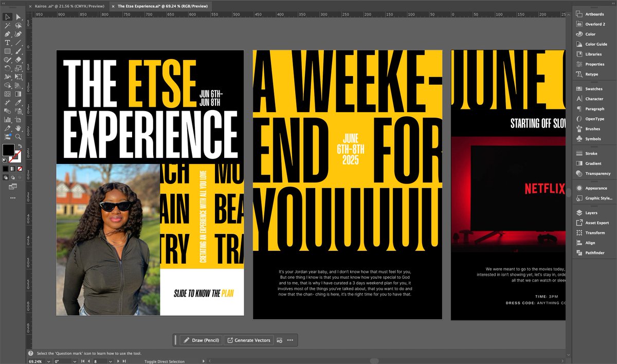
Task: Set fill to None mode
Action: [20, 168]
